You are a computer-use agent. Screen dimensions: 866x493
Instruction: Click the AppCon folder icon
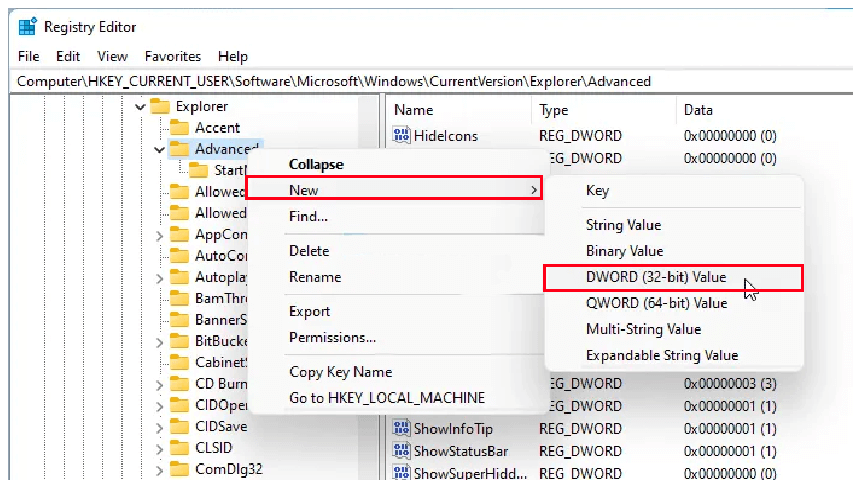click(x=179, y=235)
